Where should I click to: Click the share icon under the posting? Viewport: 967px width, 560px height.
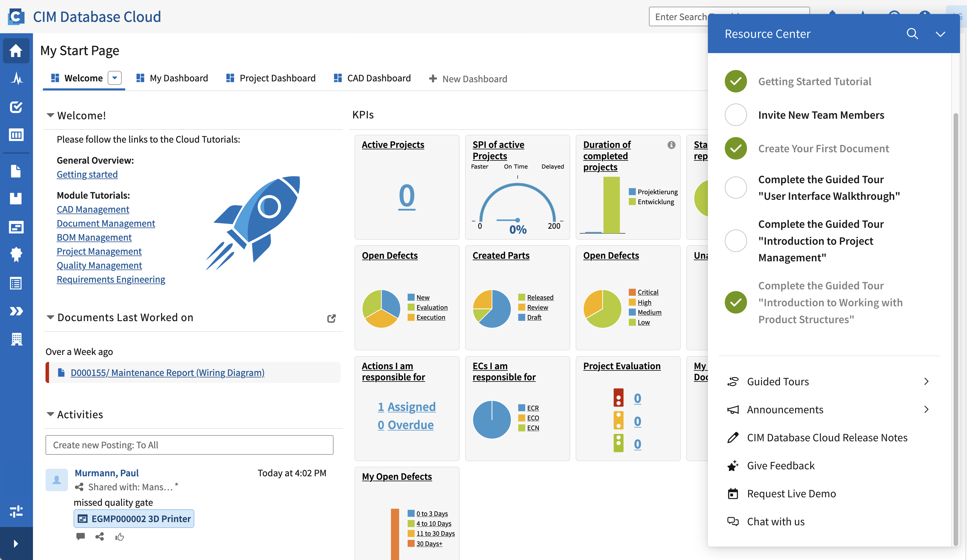point(100,537)
